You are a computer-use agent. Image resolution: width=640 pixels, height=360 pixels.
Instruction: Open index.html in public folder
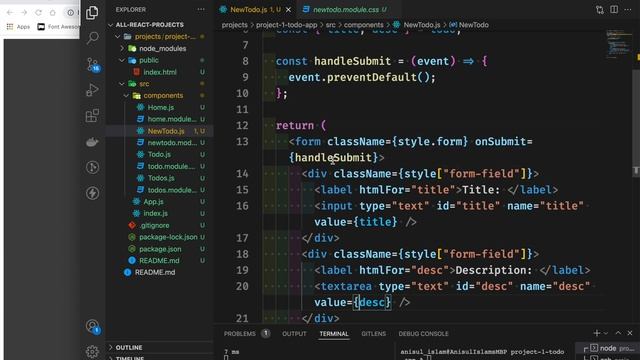159,72
